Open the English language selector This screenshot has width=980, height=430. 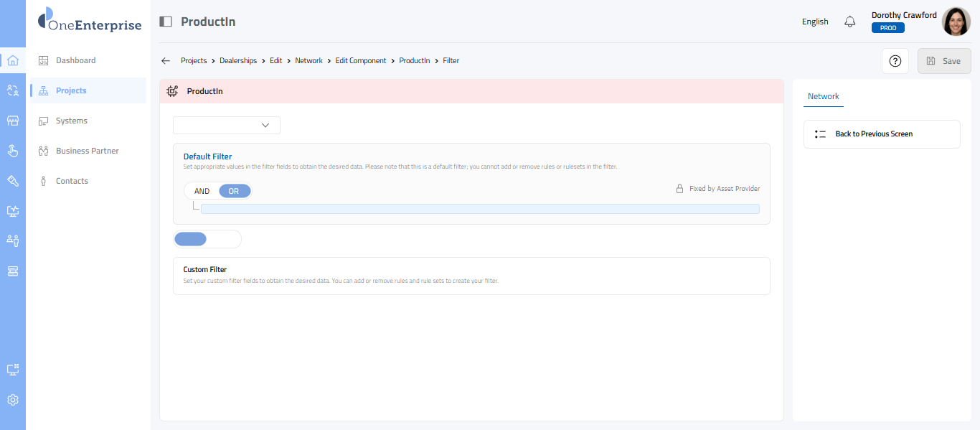point(815,22)
